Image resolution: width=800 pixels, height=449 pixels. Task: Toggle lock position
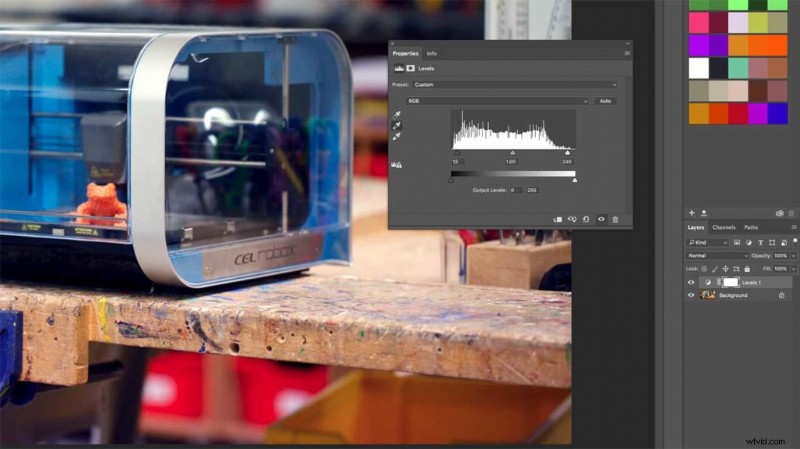tap(726, 269)
